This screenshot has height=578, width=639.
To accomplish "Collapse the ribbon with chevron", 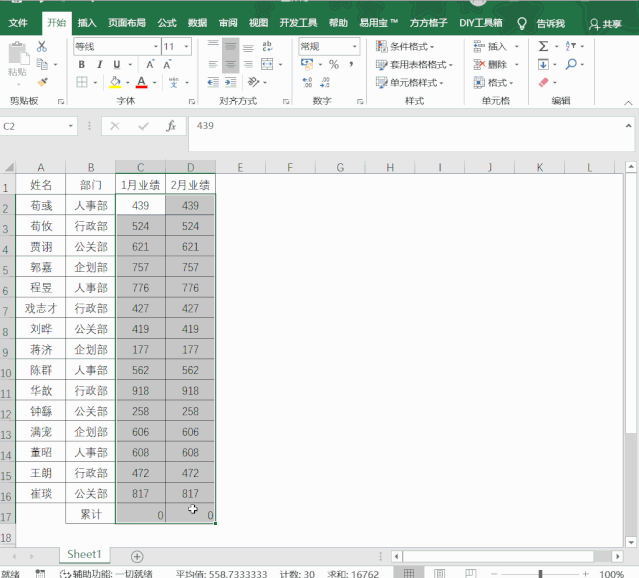I will [x=628, y=103].
